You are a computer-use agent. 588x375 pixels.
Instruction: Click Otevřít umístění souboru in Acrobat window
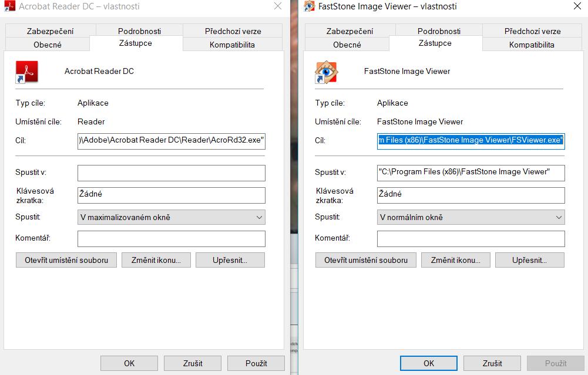66,260
